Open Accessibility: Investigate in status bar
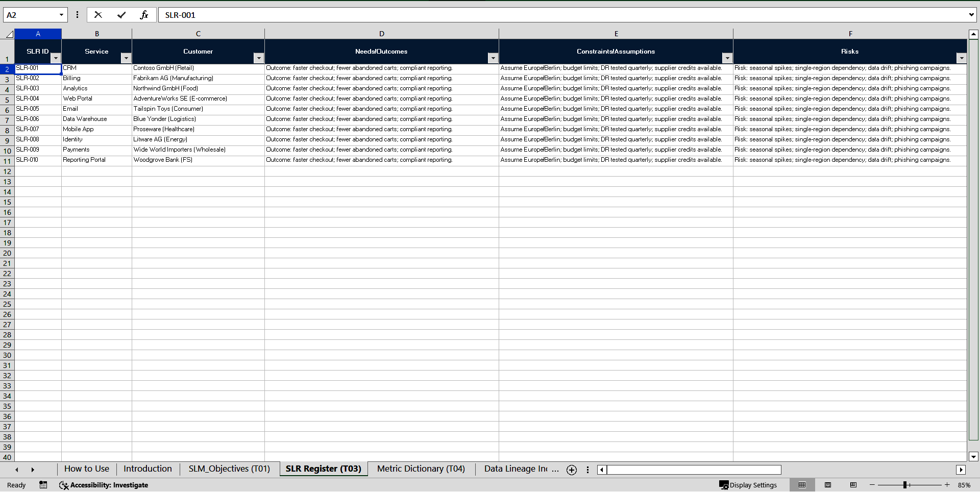Image resolution: width=980 pixels, height=492 pixels. click(104, 485)
